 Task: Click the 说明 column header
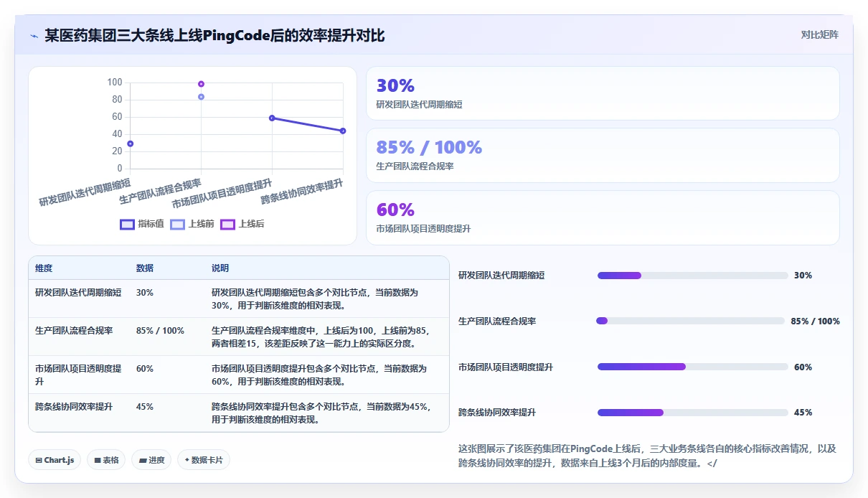pyautogui.click(x=220, y=268)
